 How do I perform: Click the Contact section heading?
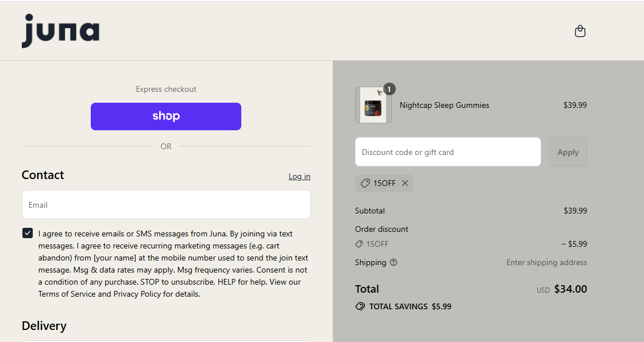43,175
